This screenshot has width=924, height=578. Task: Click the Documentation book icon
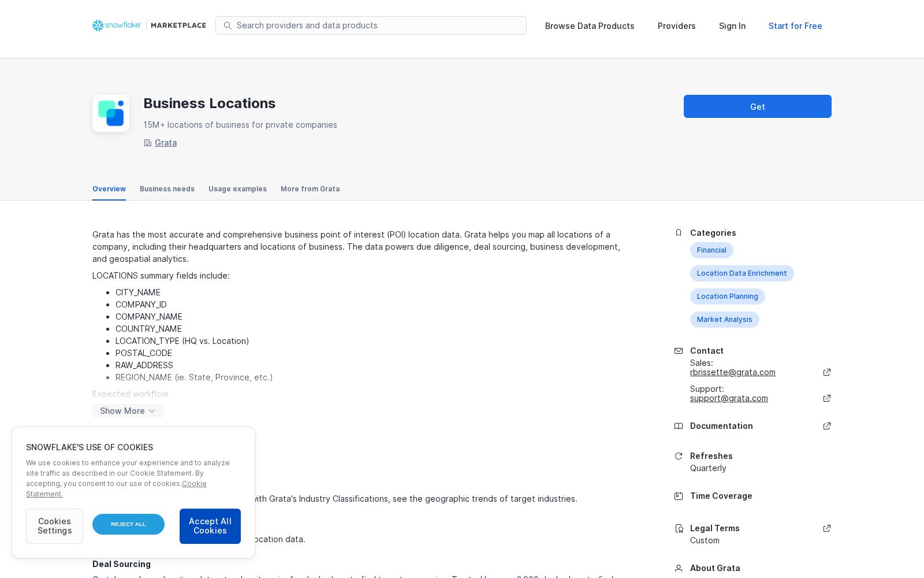point(679,426)
